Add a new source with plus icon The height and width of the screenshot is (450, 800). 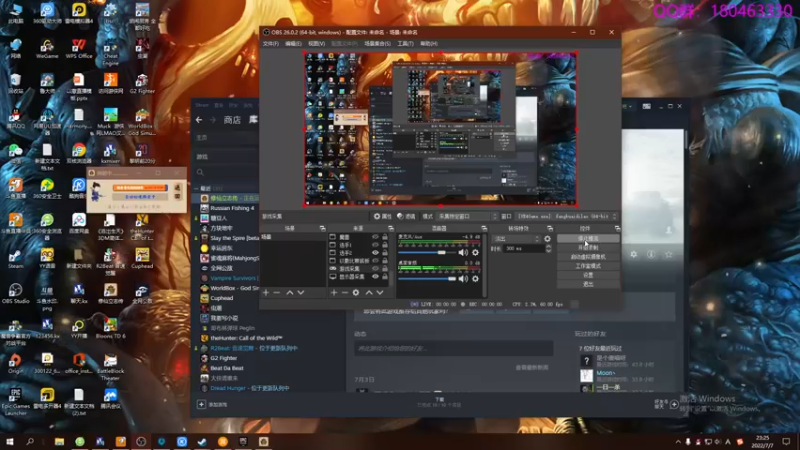[x=334, y=293]
